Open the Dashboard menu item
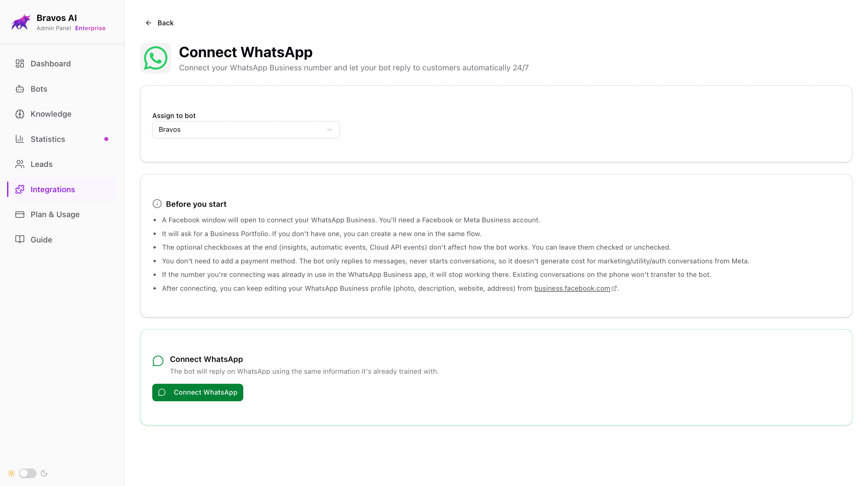868x486 pixels. coord(62,63)
